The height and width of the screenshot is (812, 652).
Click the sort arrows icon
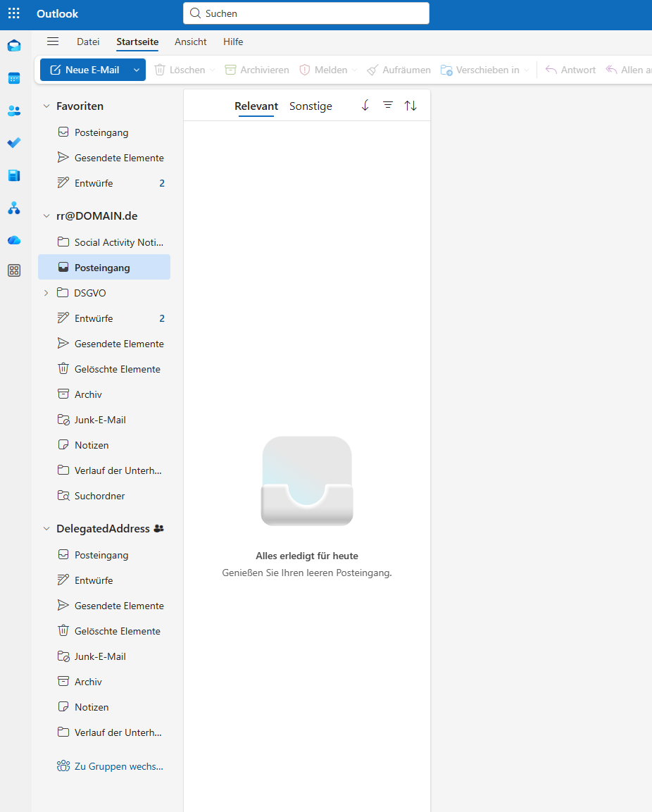click(x=410, y=106)
